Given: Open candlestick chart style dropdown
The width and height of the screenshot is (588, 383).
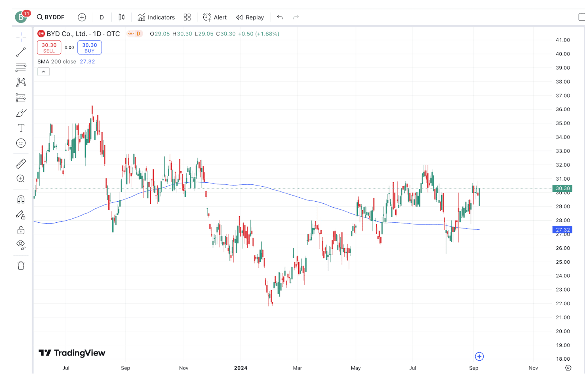Looking at the screenshot, I should (x=122, y=17).
